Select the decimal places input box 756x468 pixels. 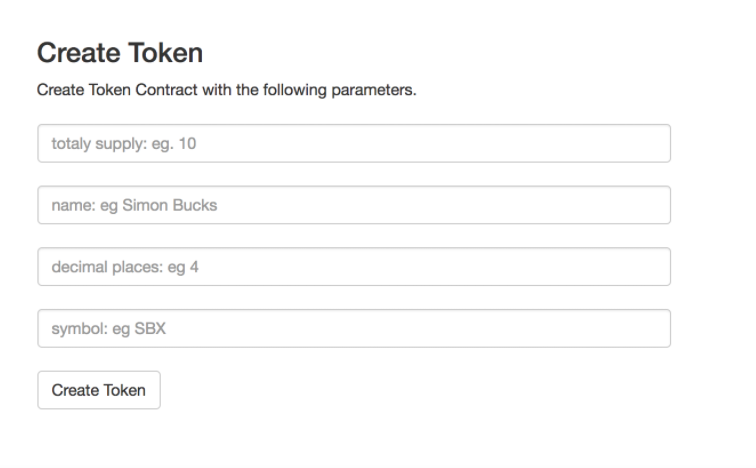(354, 267)
